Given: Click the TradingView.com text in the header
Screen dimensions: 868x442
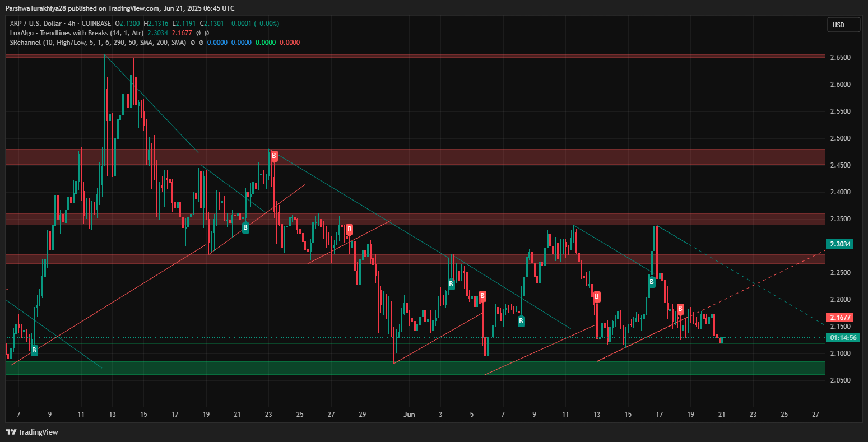Looking at the screenshot, I should click(x=127, y=8).
